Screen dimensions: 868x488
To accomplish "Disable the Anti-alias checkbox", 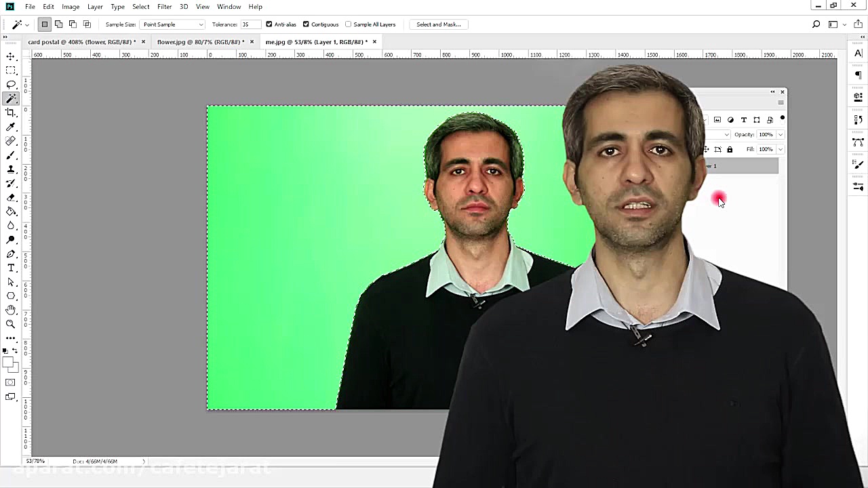I will coord(269,24).
